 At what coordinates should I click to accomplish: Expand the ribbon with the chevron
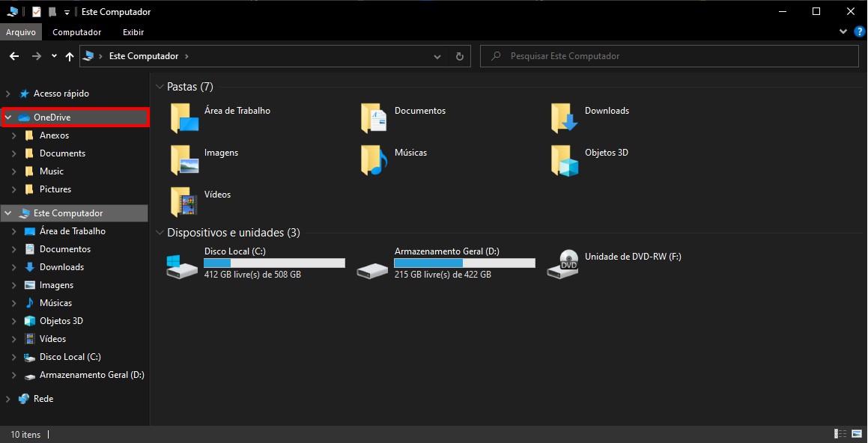(x=843, y=31)
